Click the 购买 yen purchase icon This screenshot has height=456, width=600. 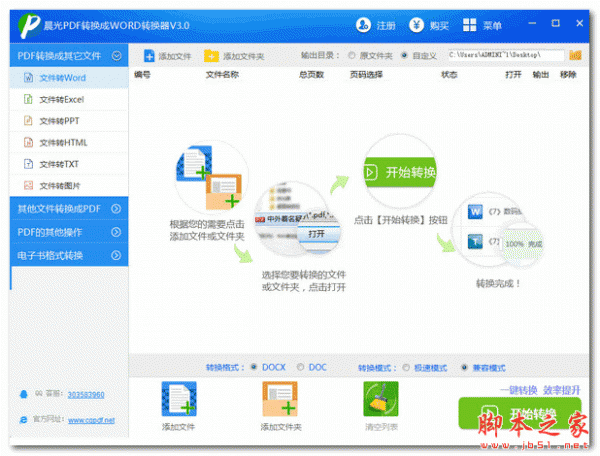pyautogui.click(x=416, y=25)
